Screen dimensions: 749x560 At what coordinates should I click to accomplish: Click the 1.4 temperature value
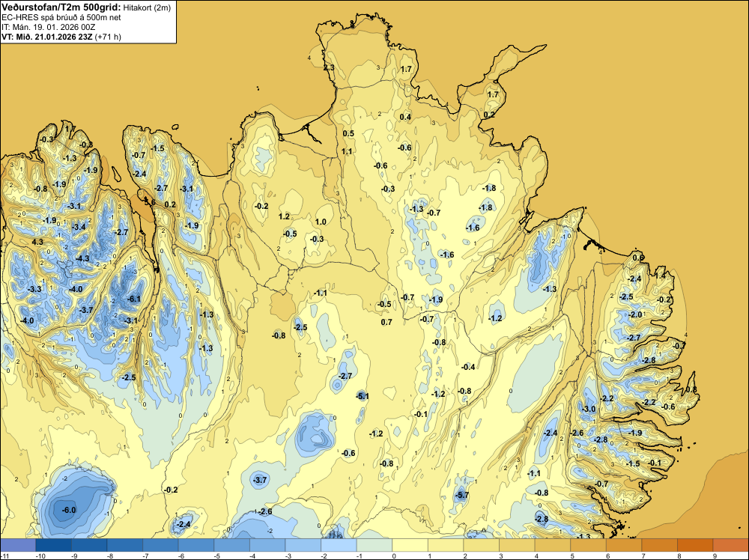(660, 276)
